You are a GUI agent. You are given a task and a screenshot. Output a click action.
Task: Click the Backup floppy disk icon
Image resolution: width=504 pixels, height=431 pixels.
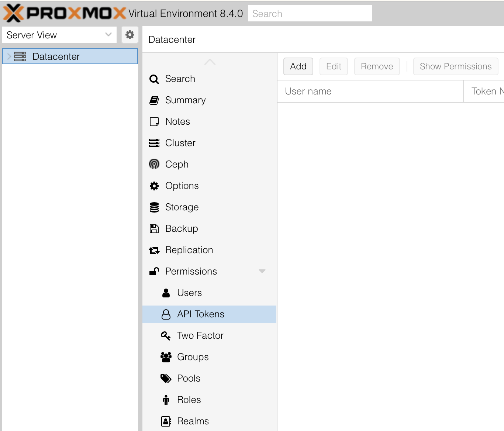[154, 228]
